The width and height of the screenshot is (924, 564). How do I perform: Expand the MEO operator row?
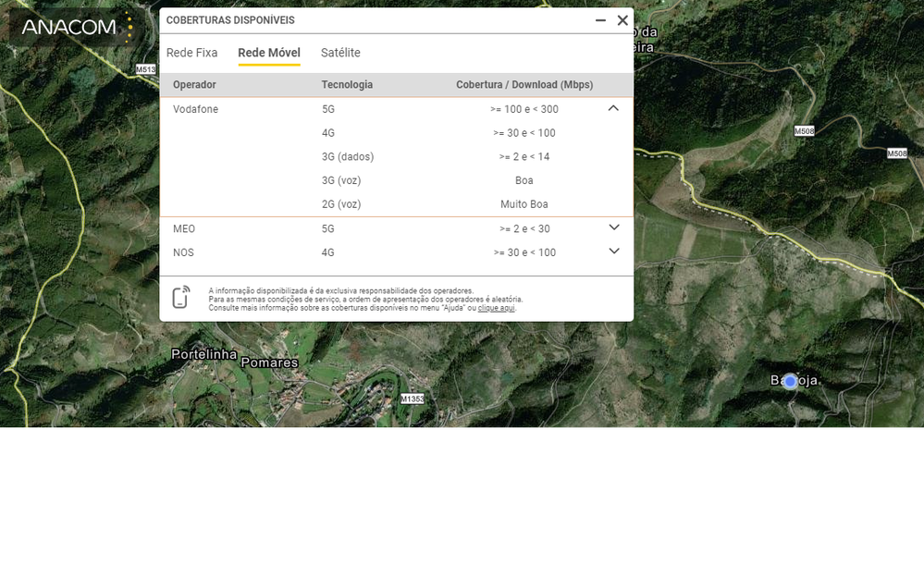point(613,227)
